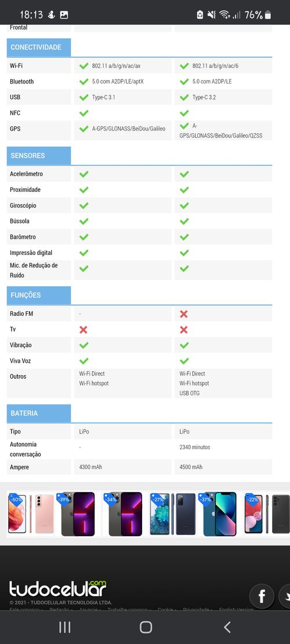Open the gallery icon in status bar

tap(64, 15)
